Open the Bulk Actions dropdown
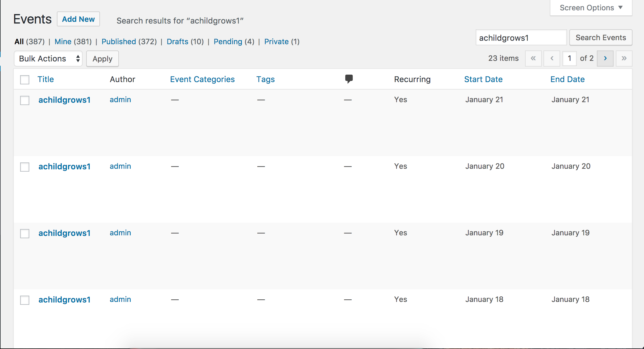This screenshot has width=644, height=349. tap(48, 59)
